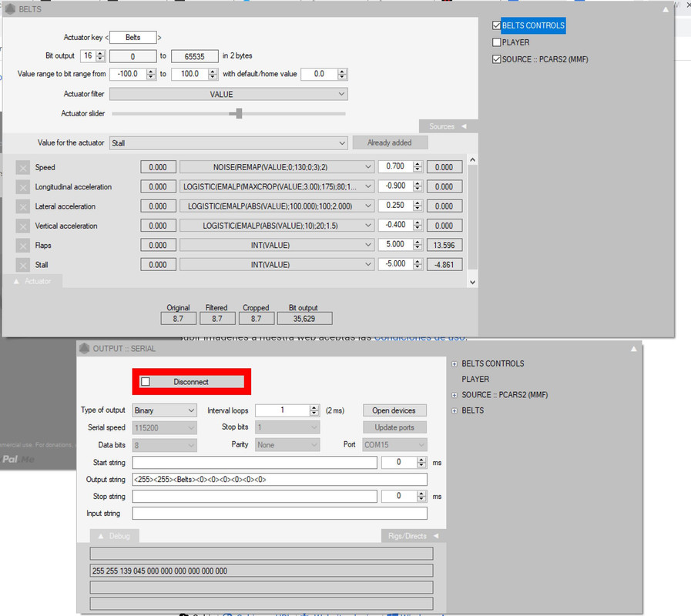Click Flaps weight 5.000 stepper
Screen dimensions: 691x616
(x=418, y=245)
